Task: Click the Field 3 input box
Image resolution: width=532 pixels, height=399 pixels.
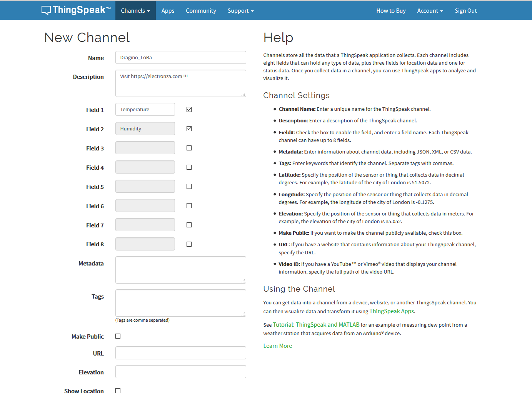Action: click(145, 148)
